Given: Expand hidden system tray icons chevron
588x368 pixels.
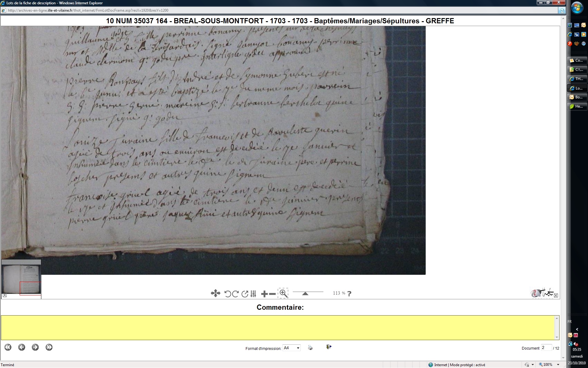Looking at the screenshot, I should tap(577, 329).
